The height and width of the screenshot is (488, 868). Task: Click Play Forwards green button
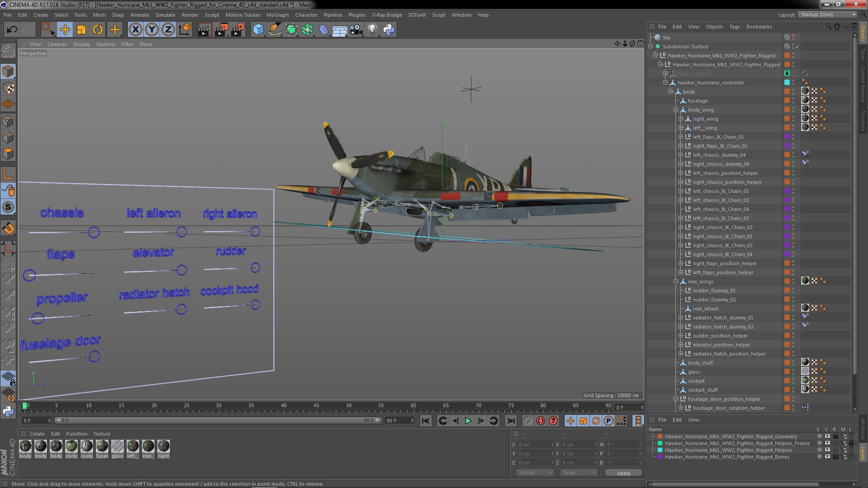468,421
